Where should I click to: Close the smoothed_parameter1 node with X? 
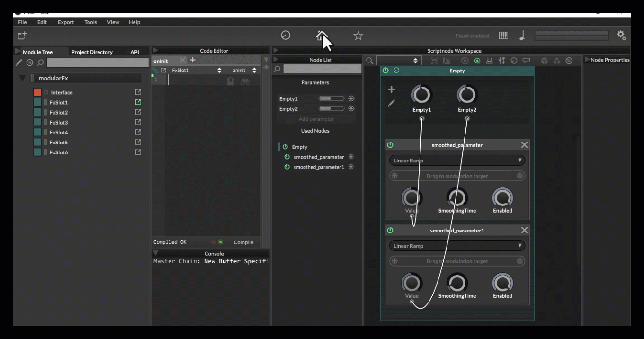[524, 230]
